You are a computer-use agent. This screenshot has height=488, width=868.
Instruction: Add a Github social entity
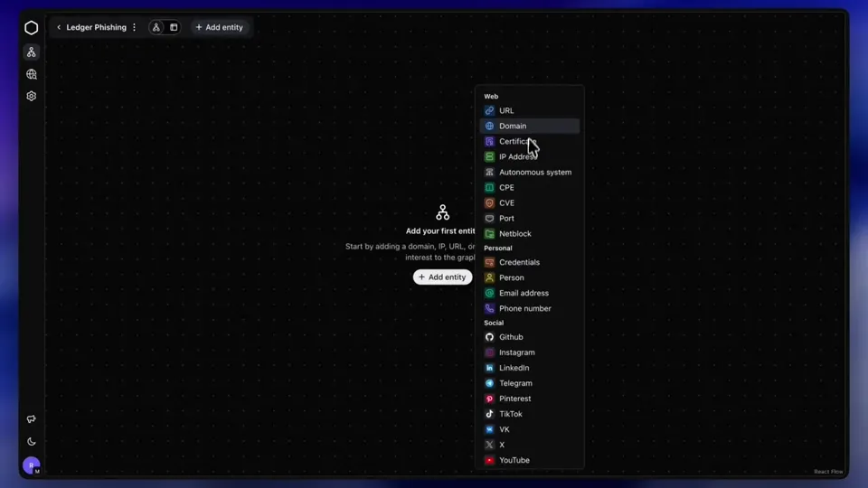coord(530,337)
